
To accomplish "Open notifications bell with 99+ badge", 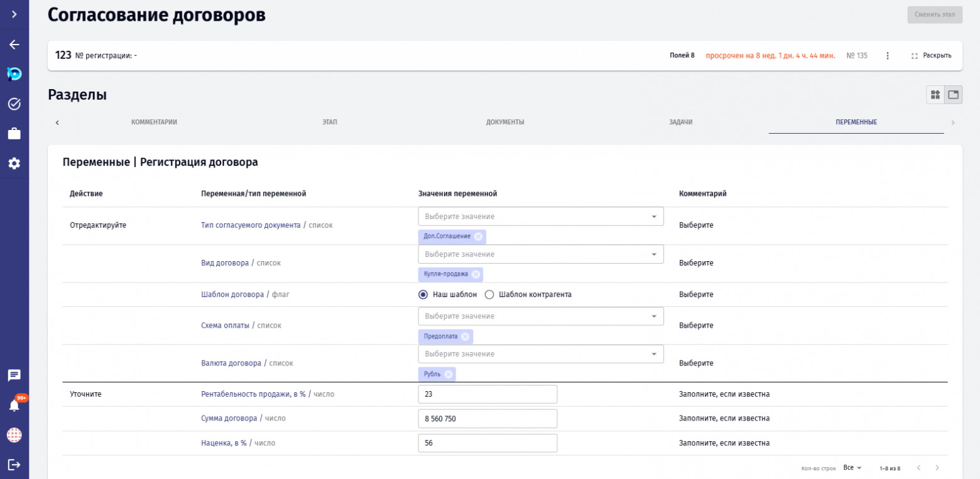I will click(14, 406).
